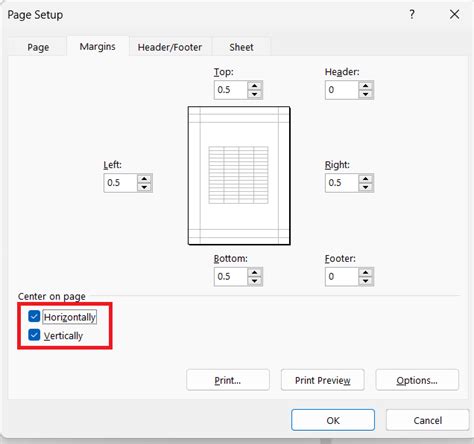Open the Header/Footer tab

(170, 47)
